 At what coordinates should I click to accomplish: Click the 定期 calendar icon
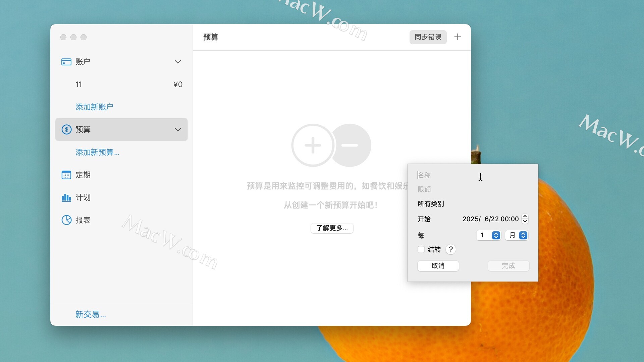click(66, 175)
